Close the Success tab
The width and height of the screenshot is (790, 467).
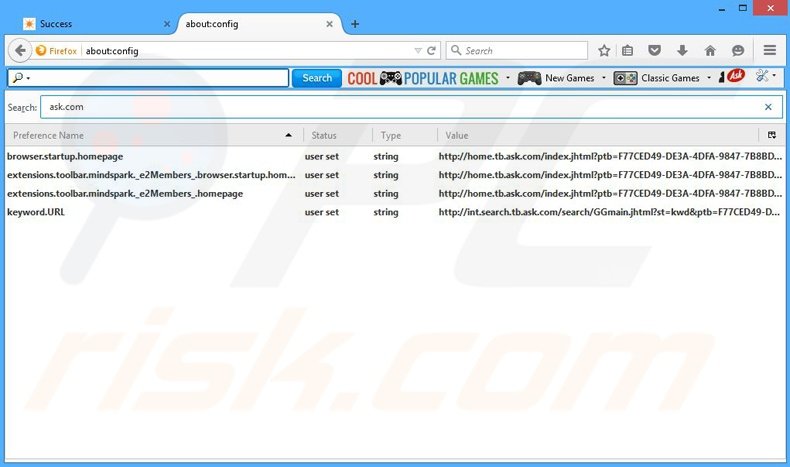(x=167, y=24)
